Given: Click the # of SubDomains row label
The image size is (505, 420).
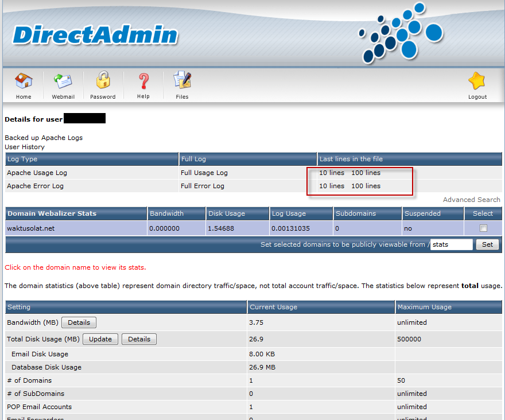Looking at the screenshot, I should tap(36, 394).
